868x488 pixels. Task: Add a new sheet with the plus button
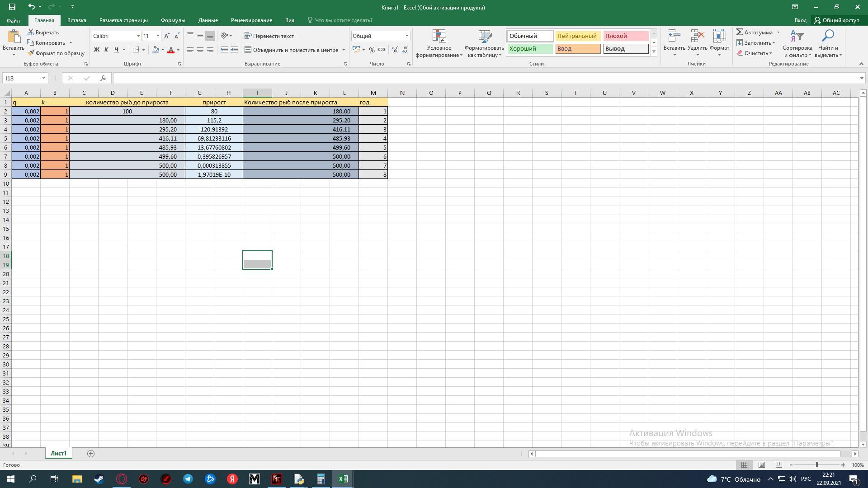pos(90,453)
